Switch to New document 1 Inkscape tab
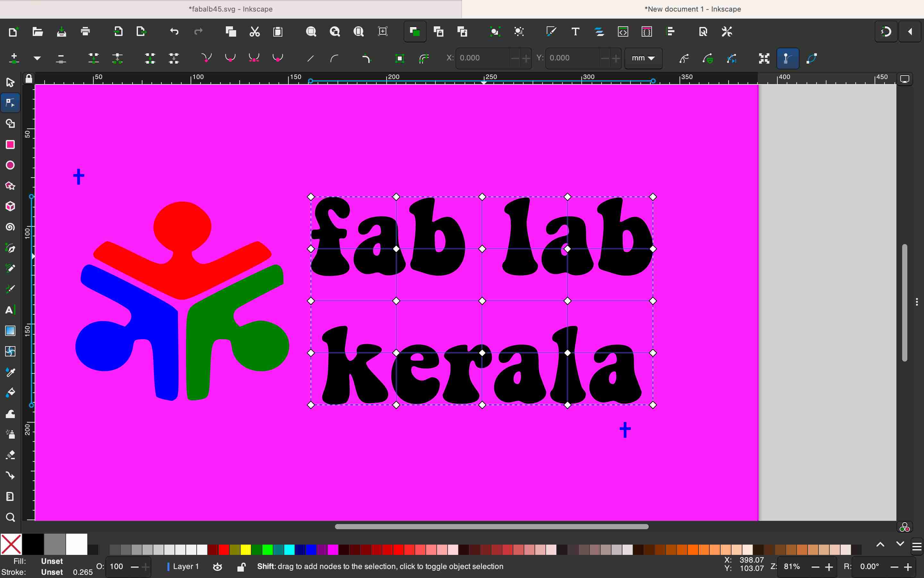The width and height of the screenshot is (924, 578). point(693,9)
